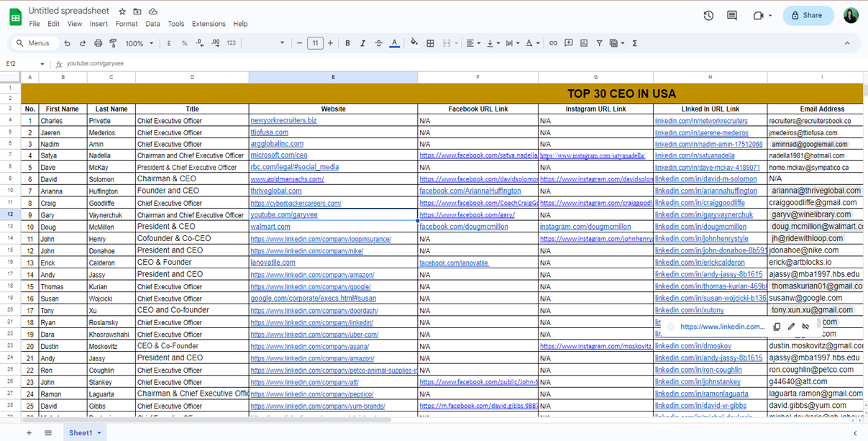The image size is (868, 441).
Task: Select the paint format tool
Action: tap(113, 43)
